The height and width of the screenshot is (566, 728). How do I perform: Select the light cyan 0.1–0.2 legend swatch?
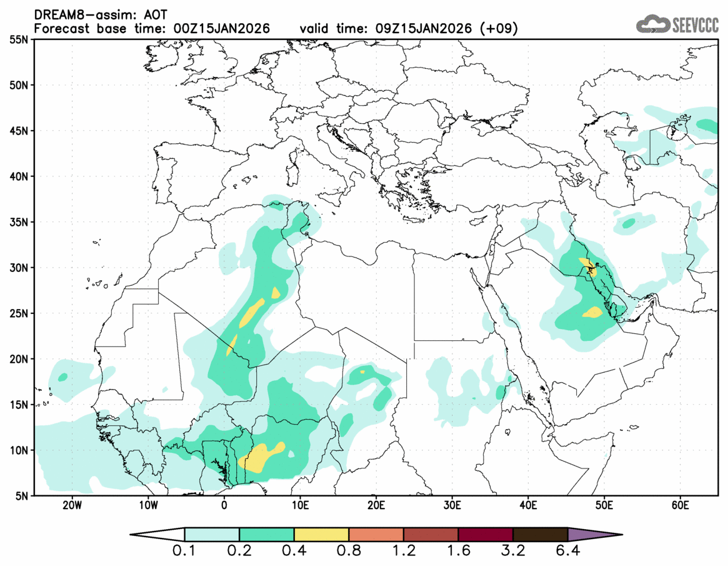pos(212,535)
